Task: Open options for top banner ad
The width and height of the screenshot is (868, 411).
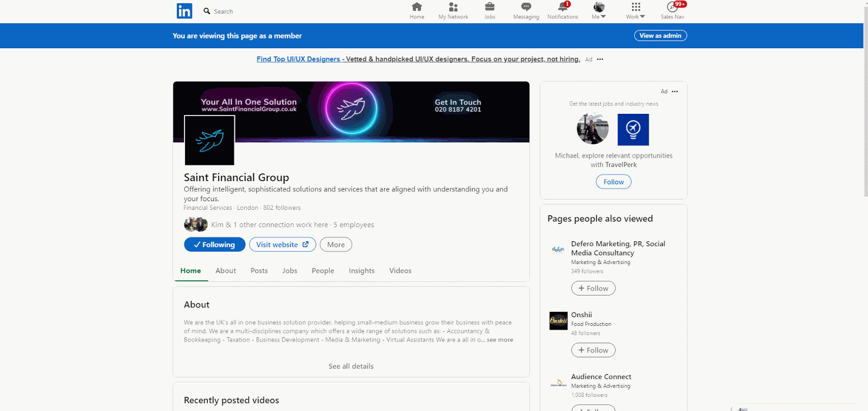Action: [x=600, y=59]
